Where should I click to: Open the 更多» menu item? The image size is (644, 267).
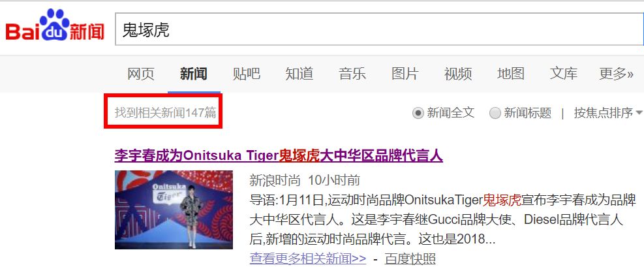coord(616,74)
